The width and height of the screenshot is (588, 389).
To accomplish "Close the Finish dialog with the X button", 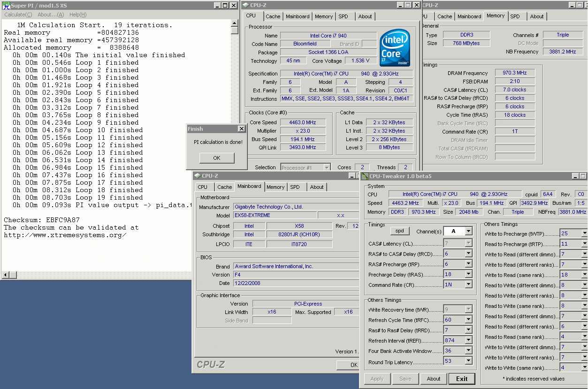I will 241,128.
